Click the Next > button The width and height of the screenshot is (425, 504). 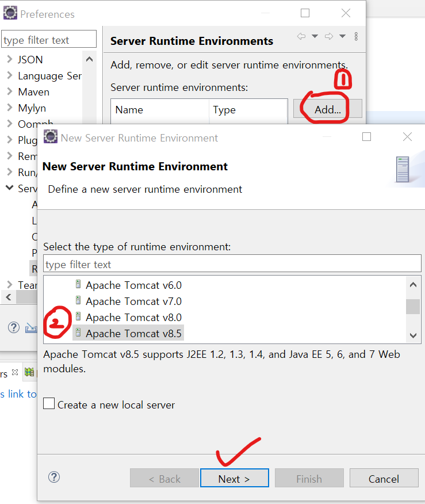[234, 478]
